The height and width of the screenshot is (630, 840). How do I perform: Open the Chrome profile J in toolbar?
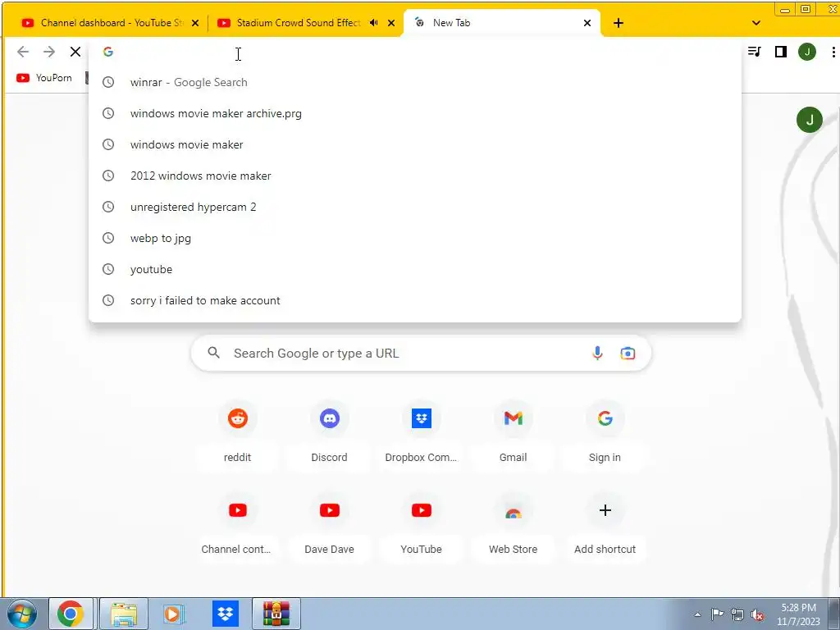click(807, 52)
